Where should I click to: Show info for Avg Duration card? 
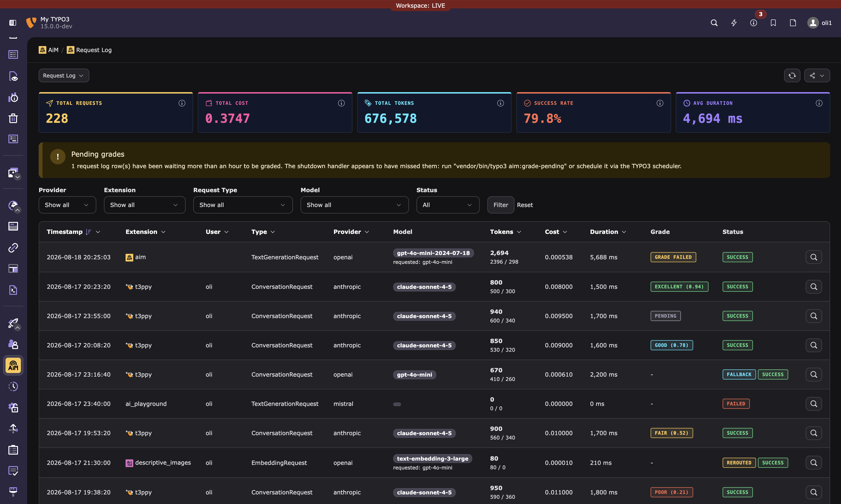tap(819, 103)
